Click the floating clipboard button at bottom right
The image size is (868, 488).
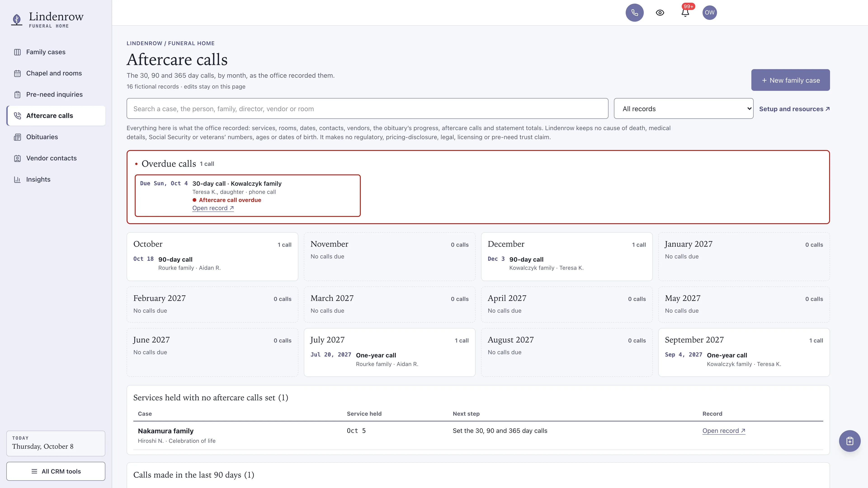pos(849,441)
